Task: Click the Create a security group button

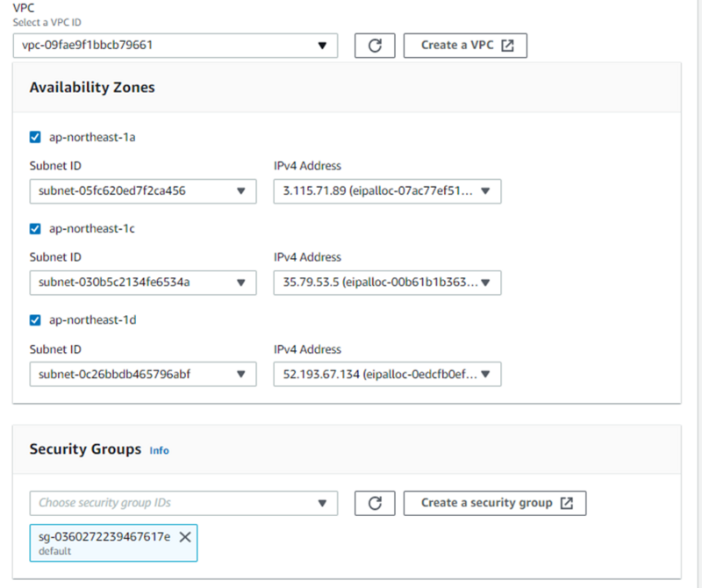Action: pos(495,503)
